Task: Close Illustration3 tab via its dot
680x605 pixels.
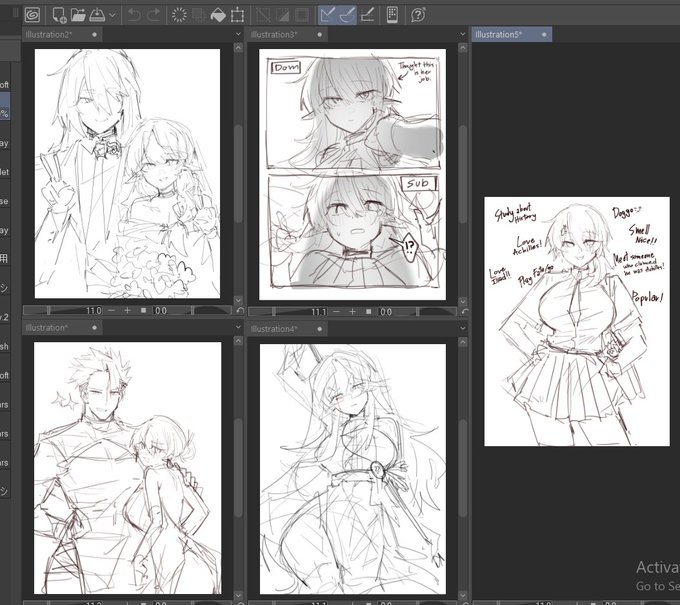Action: click(320, 35)
